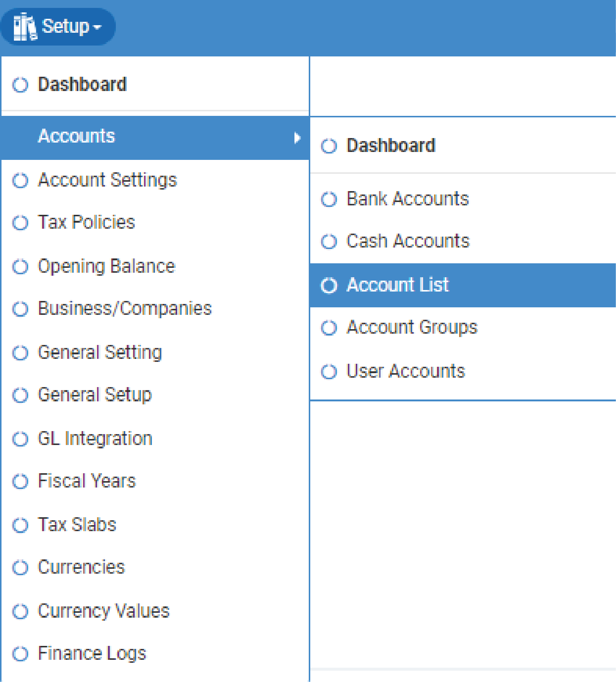Open Tax Slabs page

77,525
